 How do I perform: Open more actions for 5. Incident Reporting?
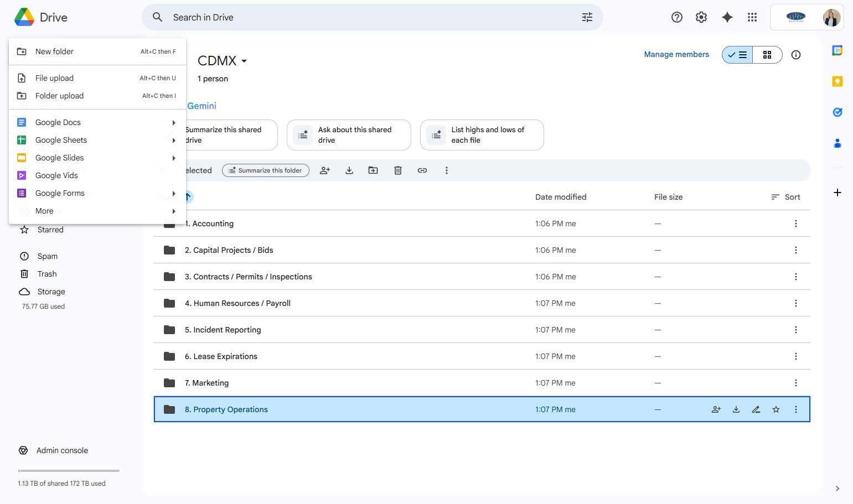[x=796, y=330]
